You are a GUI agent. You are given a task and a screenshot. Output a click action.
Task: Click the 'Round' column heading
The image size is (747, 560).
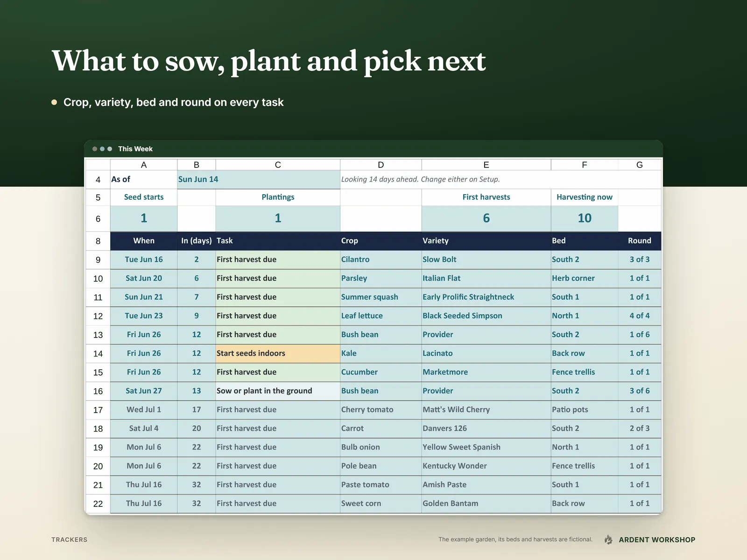point(640,241)
